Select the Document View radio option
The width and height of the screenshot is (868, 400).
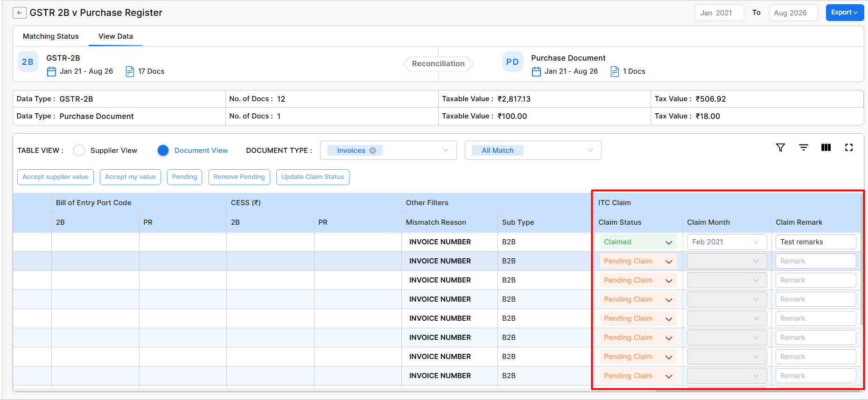point(163,151)
